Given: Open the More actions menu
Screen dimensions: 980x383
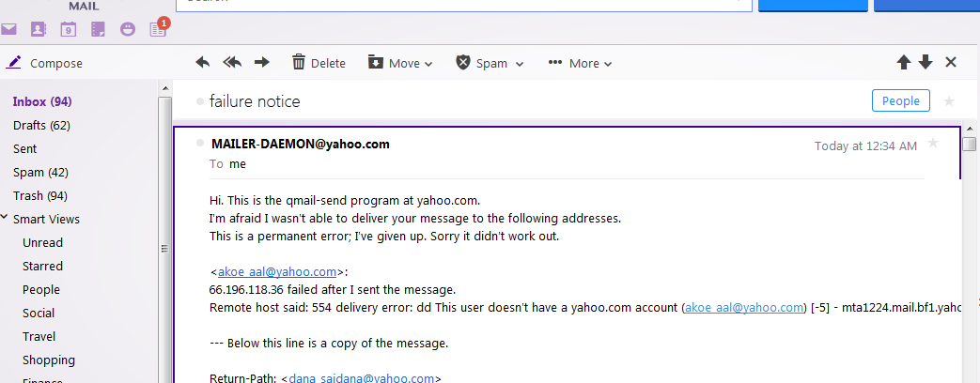Looking at the screenshot, I should [580, 63].
